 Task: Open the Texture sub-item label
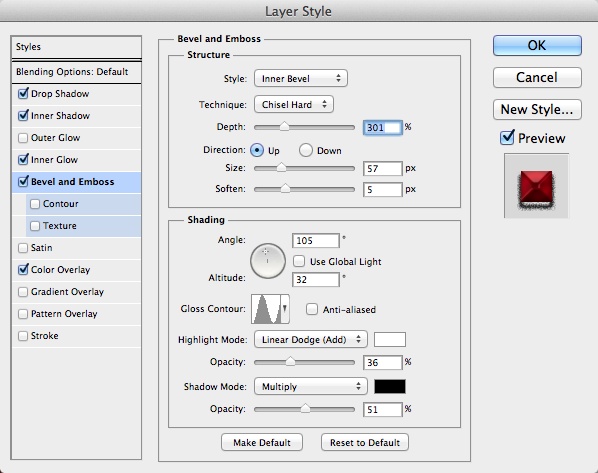[x=60, y=226]
